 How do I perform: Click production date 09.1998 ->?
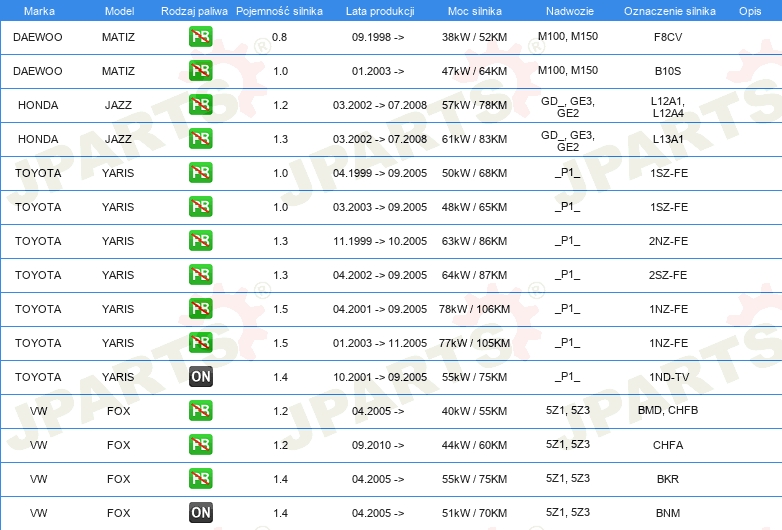coord(378,37)
